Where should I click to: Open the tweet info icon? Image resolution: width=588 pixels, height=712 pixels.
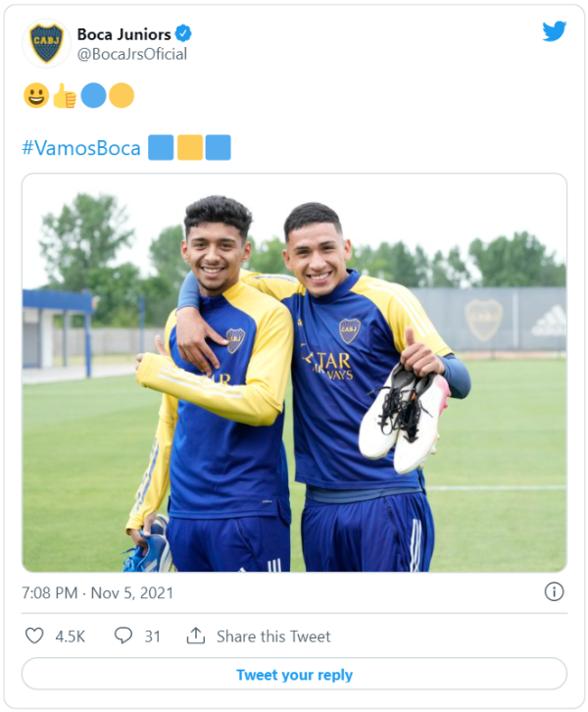(554, 591)
